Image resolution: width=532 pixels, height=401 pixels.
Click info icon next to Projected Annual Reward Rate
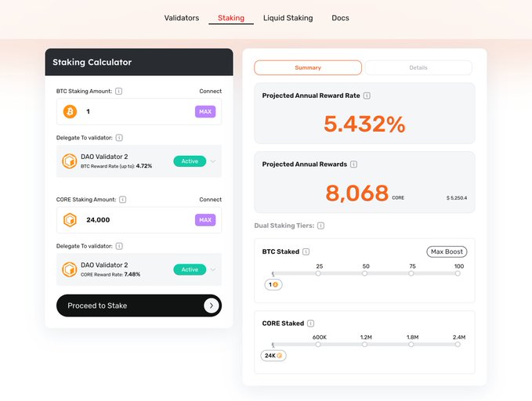367,96
